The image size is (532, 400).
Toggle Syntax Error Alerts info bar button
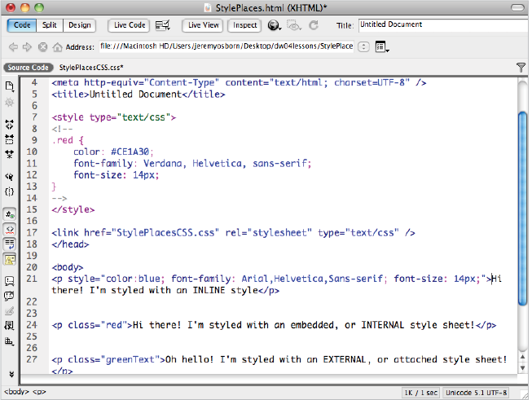(x=10, y=260)
